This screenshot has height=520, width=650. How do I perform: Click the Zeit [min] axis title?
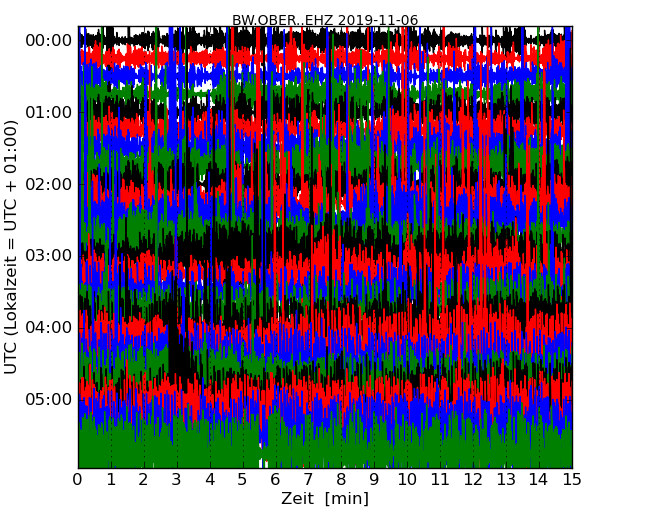click(325, 498)
